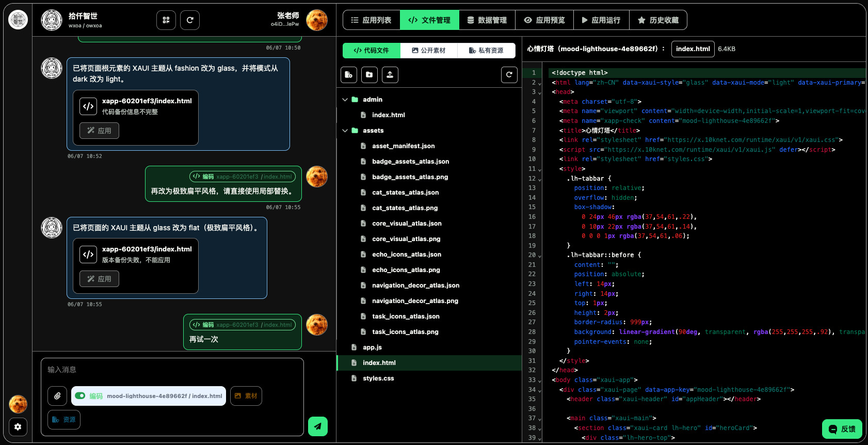Image resolution: width=868 pixels, height=445 pixels.
Task: Click the paperclip attachment icon
Action: coord(57,396)
